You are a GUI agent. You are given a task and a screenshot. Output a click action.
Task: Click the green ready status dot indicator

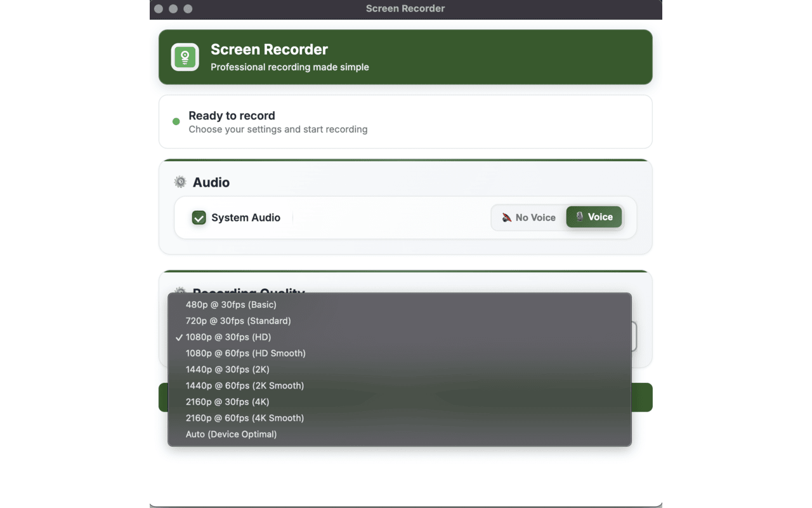[176, 122]
